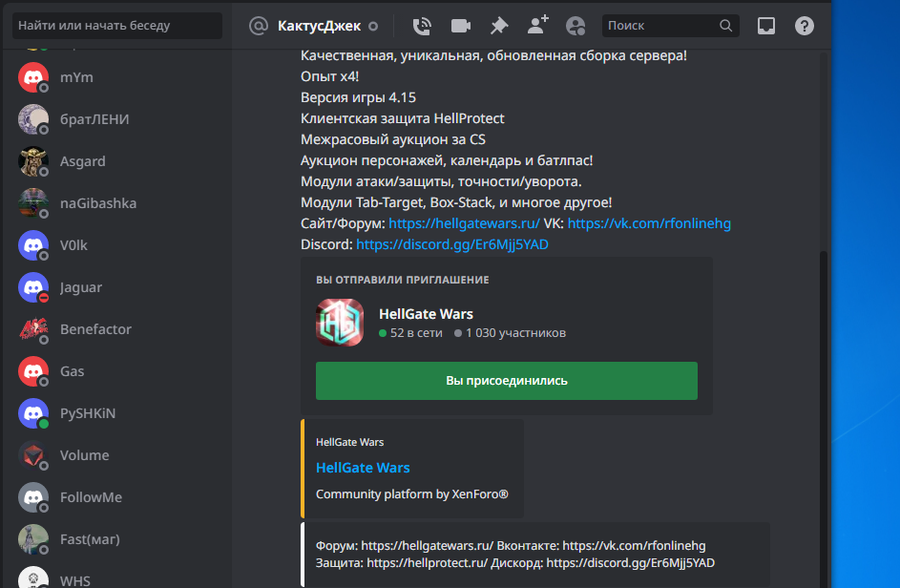Click the Community platform by XenForo text
Image resolution: width=900 pixels, height=588 pixels.
click(x=411, y=494)
